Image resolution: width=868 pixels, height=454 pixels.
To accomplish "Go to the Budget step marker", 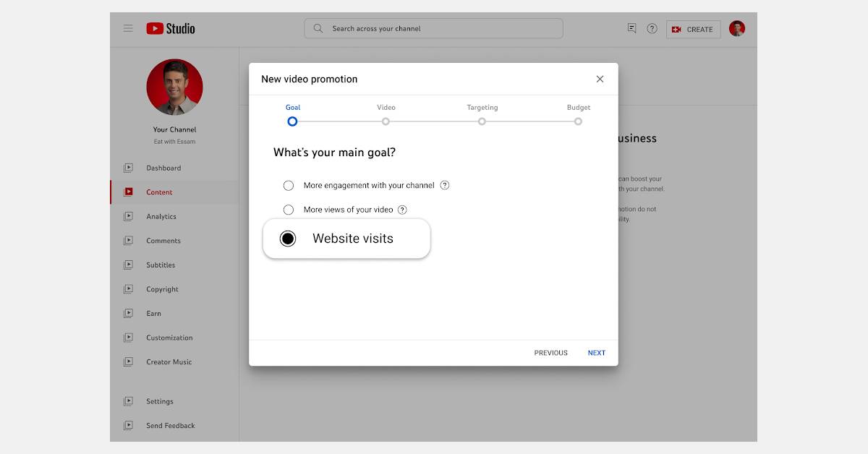I will click(x=578, y=121).
